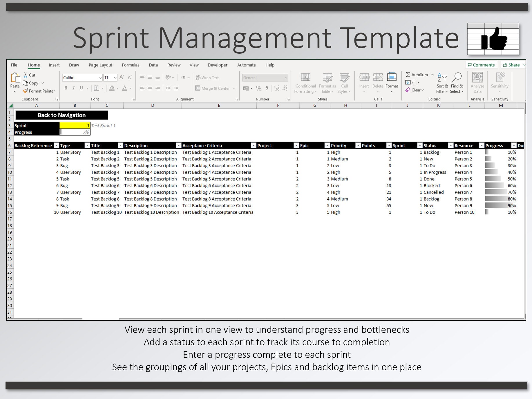Click the Font Color letter A

tap(125, 88)
